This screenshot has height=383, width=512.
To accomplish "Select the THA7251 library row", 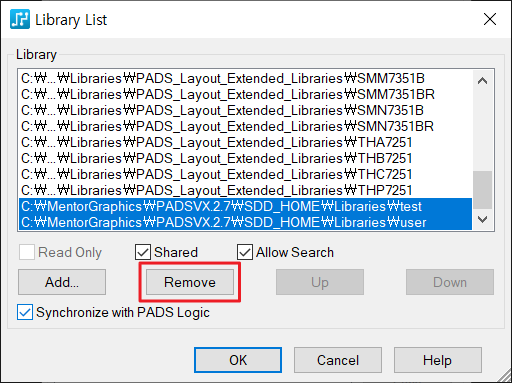I will click(x=245, y=142).
